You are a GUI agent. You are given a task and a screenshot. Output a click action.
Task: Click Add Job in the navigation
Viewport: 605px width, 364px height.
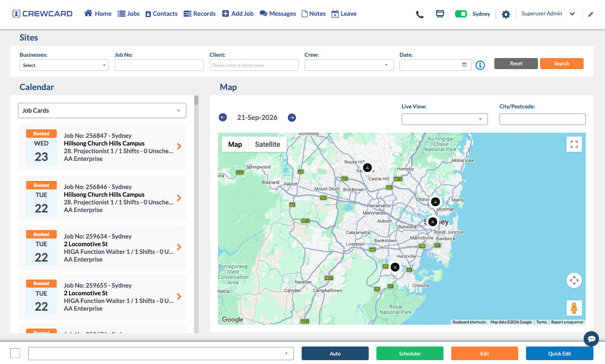coord(238,14)
